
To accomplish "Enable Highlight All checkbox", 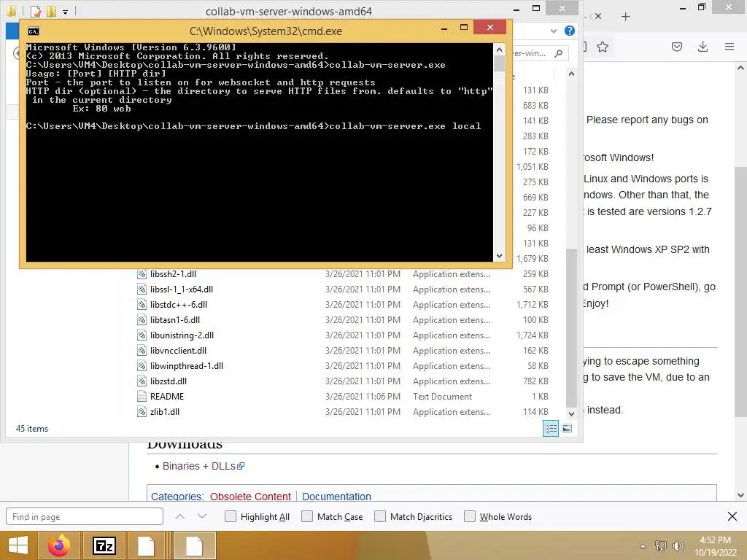I will click(230, 516).
